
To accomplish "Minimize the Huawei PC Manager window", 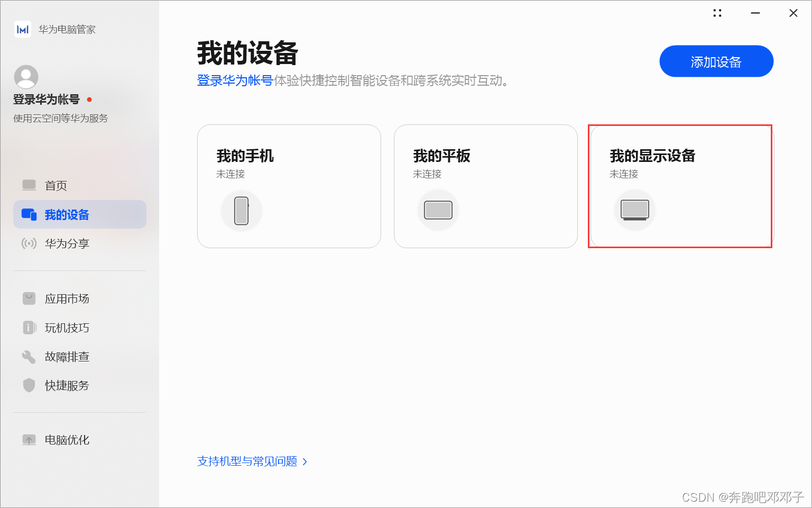I will point(755,13).
